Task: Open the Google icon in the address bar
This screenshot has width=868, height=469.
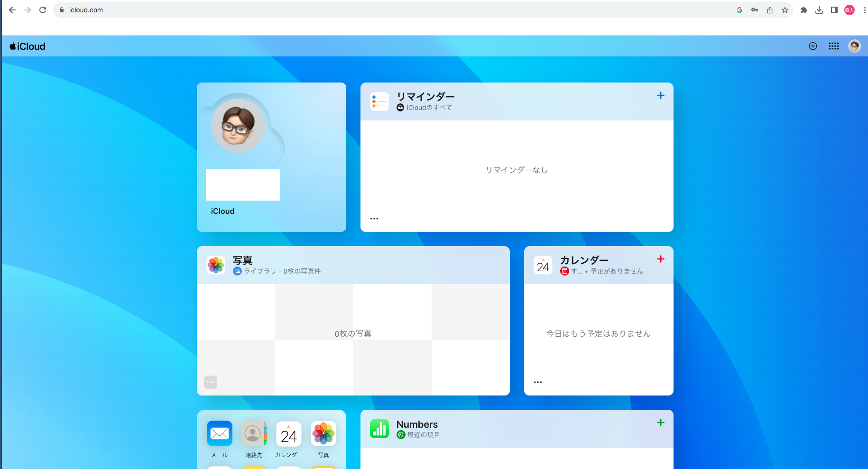Action: [x=739, y=10]
